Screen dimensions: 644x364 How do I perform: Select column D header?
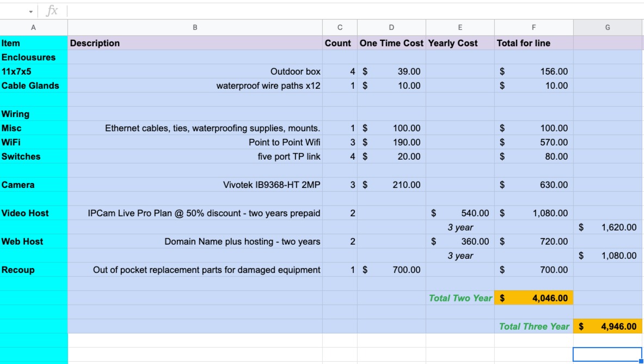391,27
